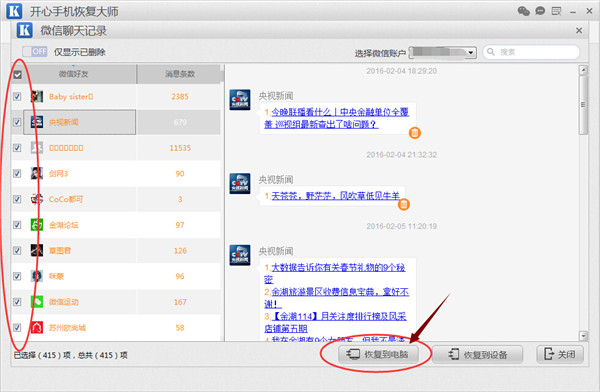The width and height of the screenshot is (600, 392).
Task: Click the chat vertical scrollbar thumb
Action: (583, 105)
